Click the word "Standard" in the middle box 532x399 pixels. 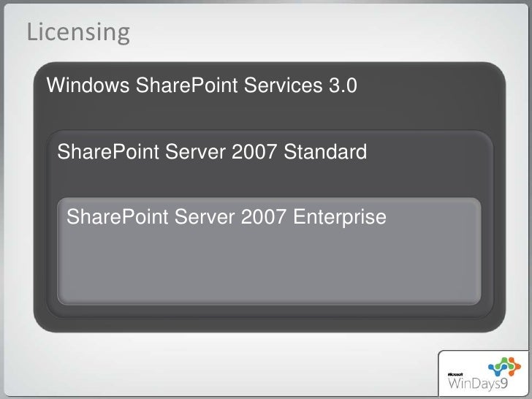tap(325, 151)
